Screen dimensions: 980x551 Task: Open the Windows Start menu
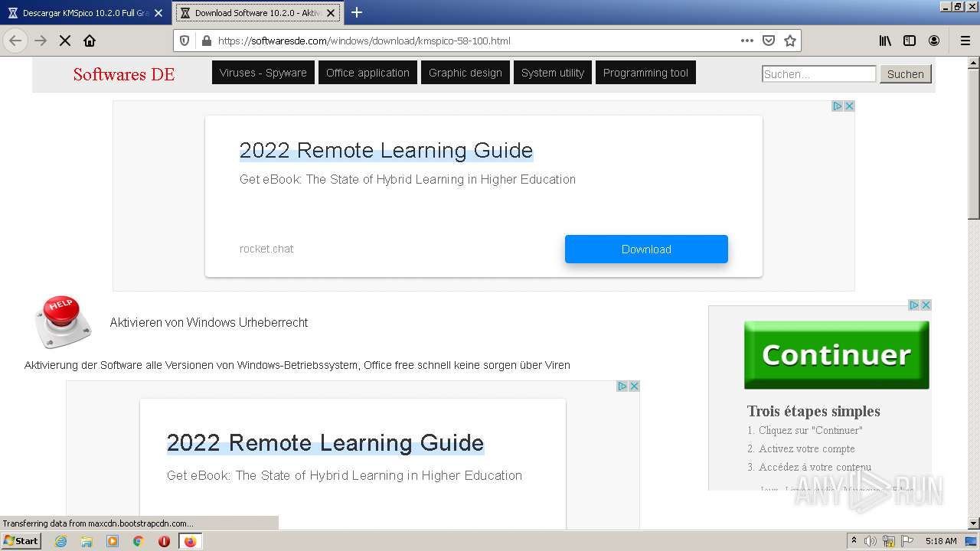(21, 540)
